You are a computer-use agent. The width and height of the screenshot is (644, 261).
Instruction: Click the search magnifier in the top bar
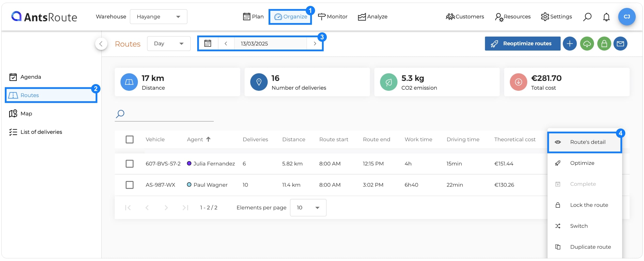click(587, 17)
